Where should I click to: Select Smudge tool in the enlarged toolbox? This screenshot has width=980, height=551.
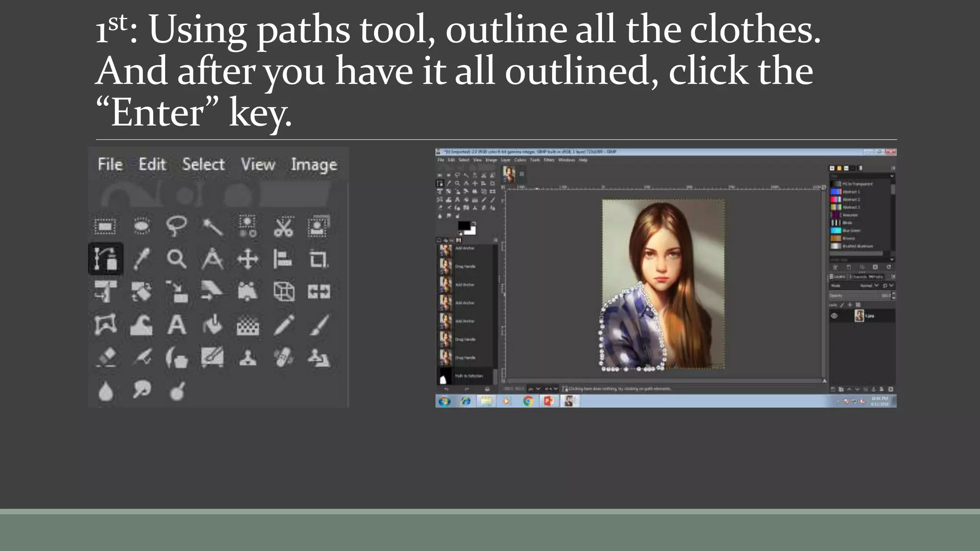[x=142, y=390]
